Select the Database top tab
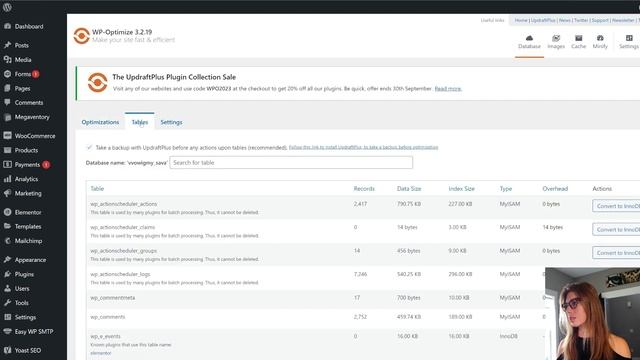This screenshot has height=360, width=640. point(529,42)
